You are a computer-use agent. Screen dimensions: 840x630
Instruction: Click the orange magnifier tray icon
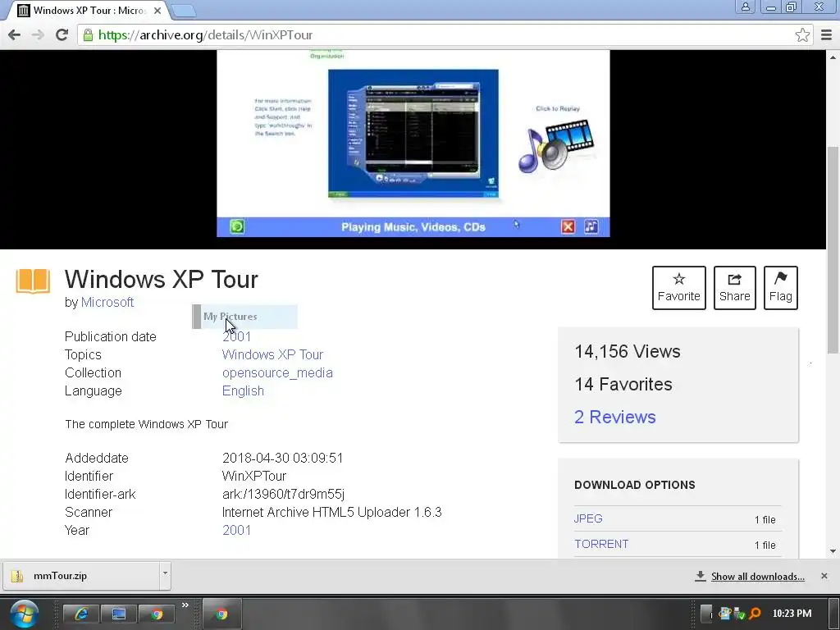755,614
